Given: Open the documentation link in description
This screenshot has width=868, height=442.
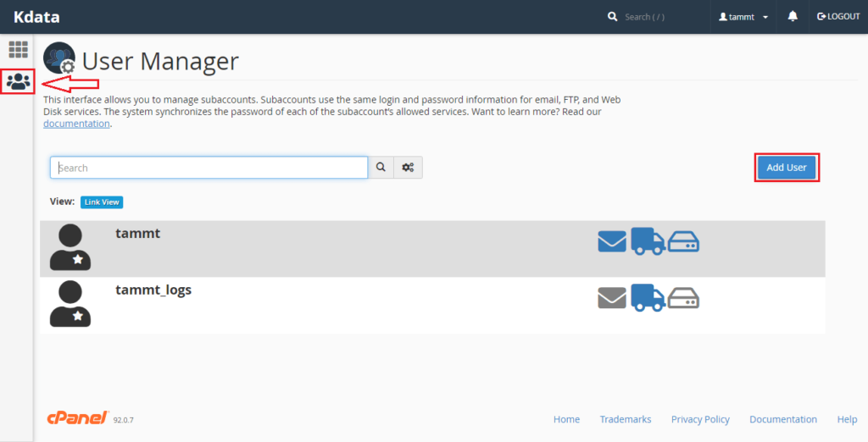Looking at the screenshot, I should point(76,124).
